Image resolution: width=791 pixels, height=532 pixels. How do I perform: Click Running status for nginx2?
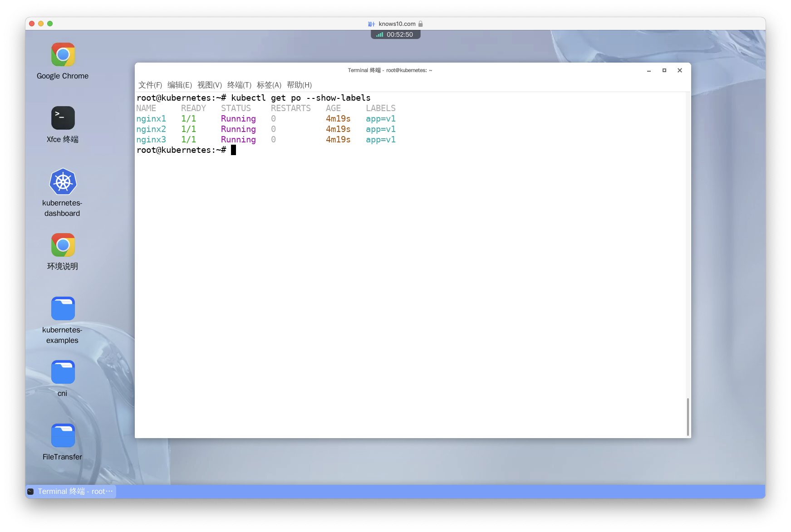coord(238,129)
